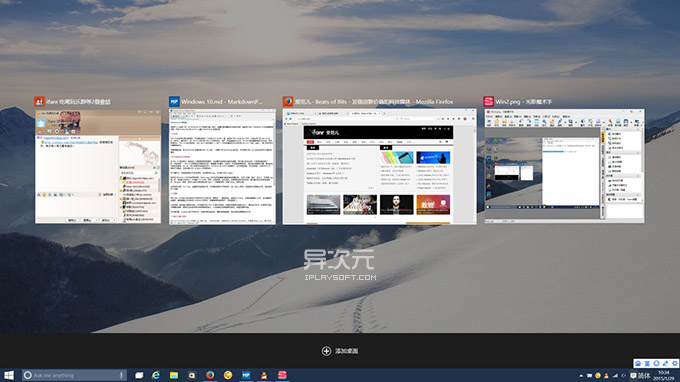Click the pen icon on IME toolbar
Screen dimensions: 680x382
[x=666, y=363]
